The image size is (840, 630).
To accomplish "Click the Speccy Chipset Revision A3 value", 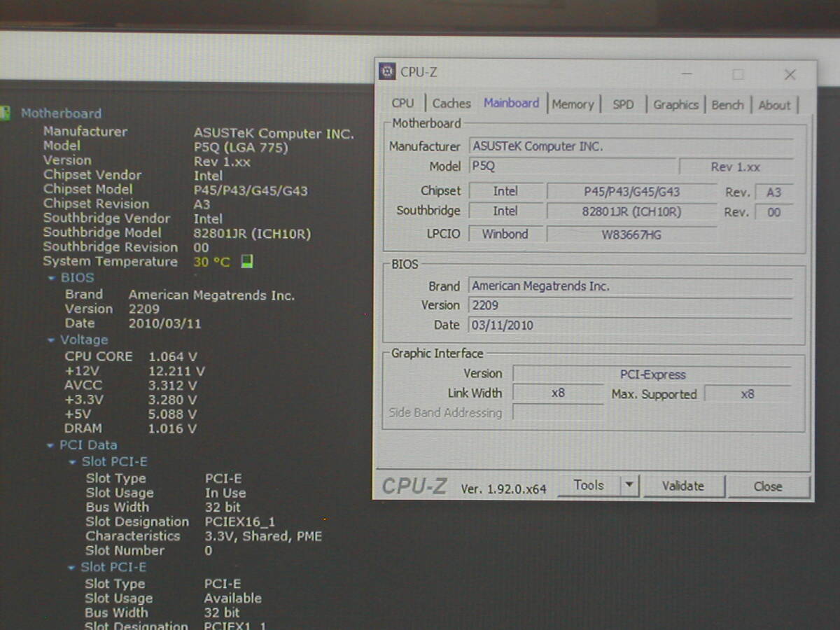I will [202, 205].
